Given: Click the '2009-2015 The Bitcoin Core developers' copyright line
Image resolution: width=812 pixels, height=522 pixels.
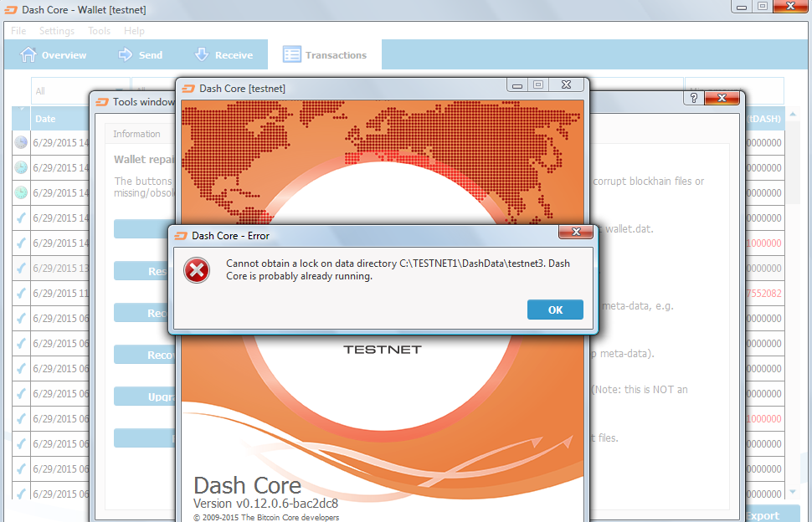Looking at the screenshot, I should tap(266, 517).
